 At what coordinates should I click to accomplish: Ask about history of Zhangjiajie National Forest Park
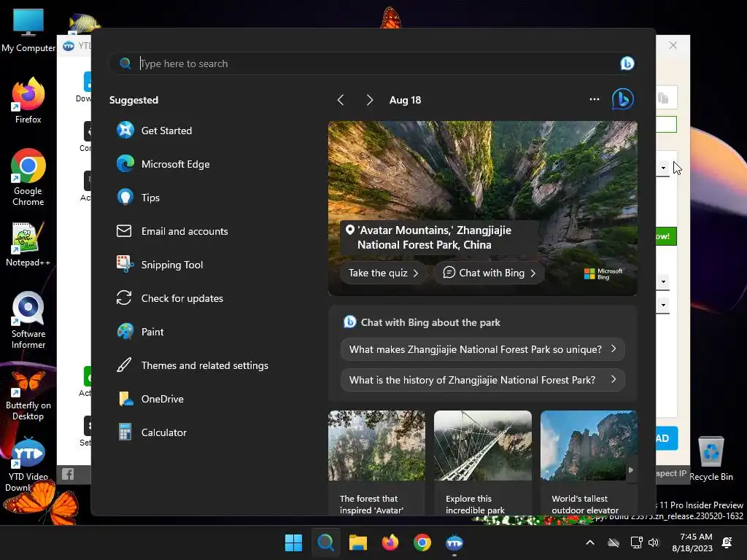pyautogui.click(x=483, y=380)
